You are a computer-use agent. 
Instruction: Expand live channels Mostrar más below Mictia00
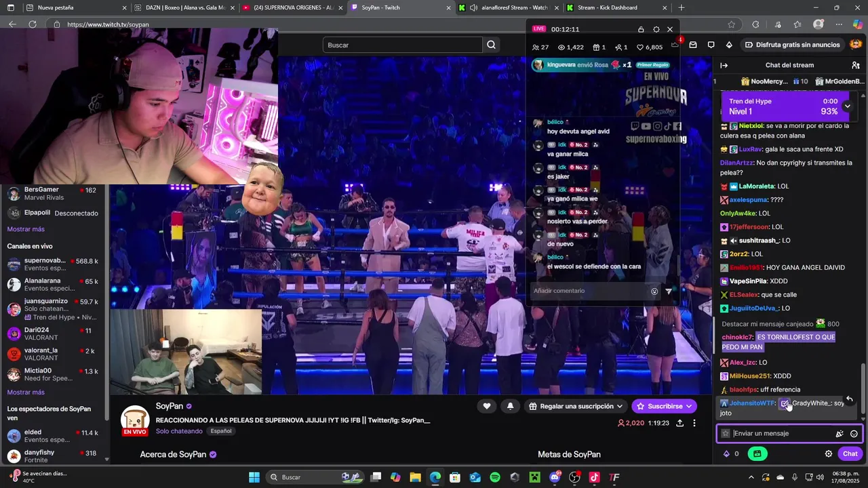tap(26, 392)
